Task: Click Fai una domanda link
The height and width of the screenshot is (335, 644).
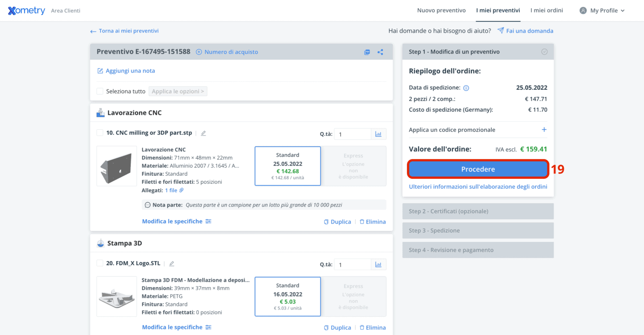Action: [530, 31]
